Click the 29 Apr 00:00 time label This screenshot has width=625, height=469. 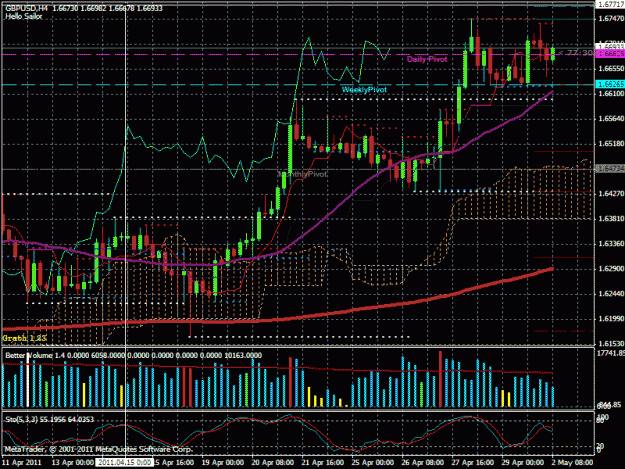tap(523, 463)
